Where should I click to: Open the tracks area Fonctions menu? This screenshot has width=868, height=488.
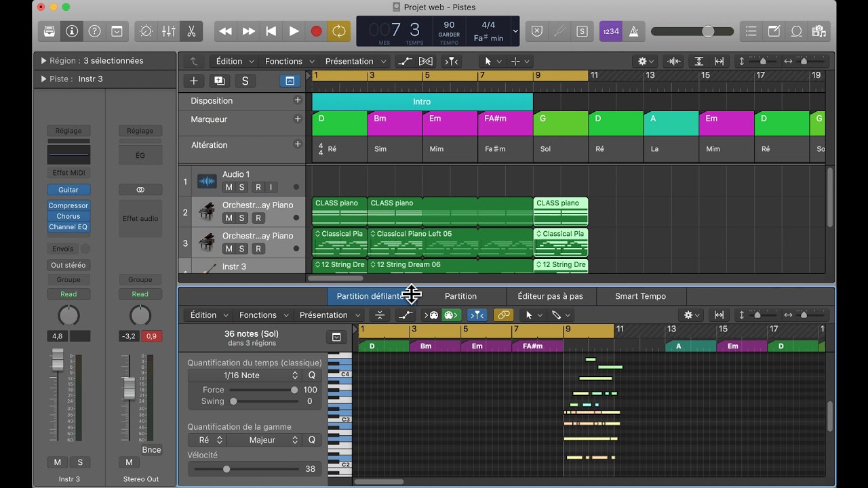[x=290, y=61]
